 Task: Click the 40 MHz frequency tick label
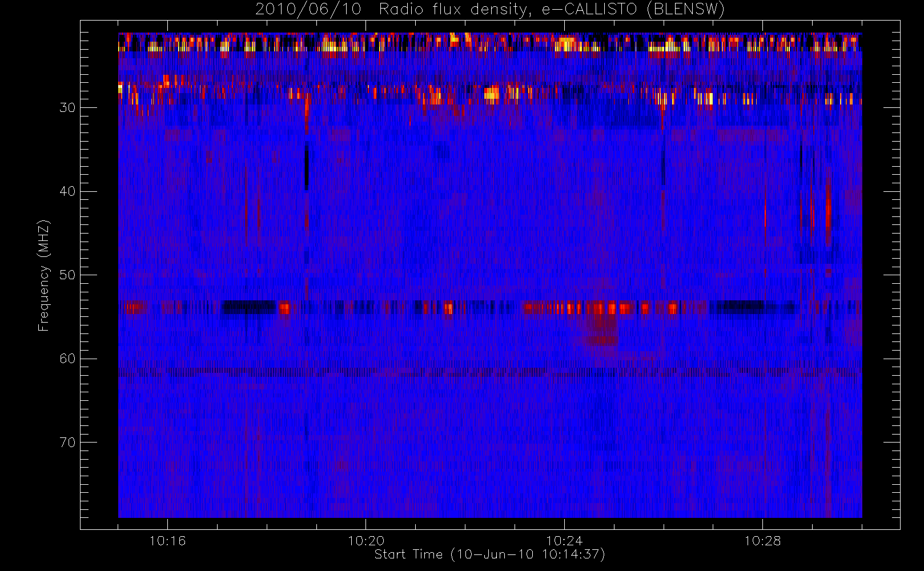(x=67, y=191)
